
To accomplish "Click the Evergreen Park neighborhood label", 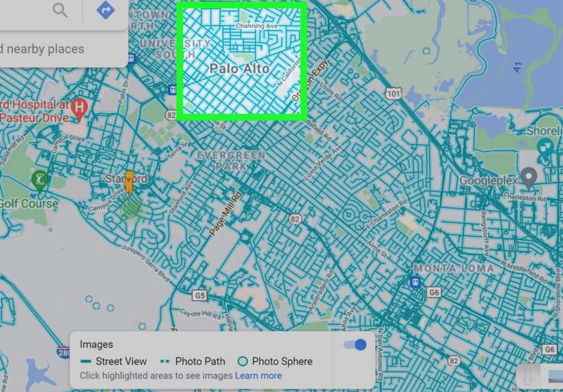I will click(x=231, y=161).
